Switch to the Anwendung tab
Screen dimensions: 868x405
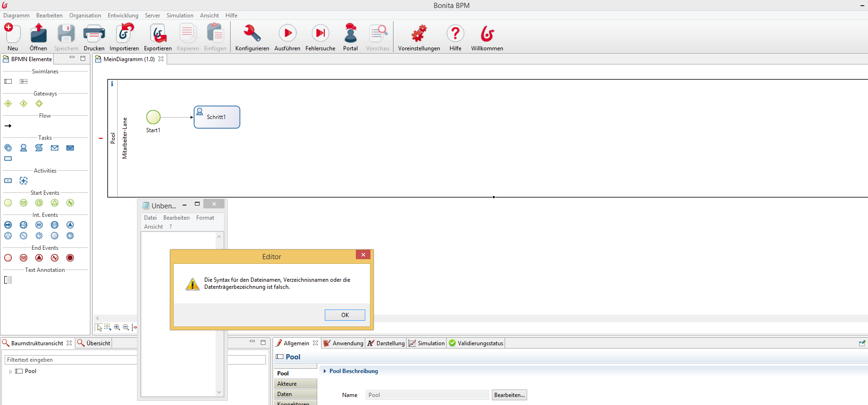[344, 343]
